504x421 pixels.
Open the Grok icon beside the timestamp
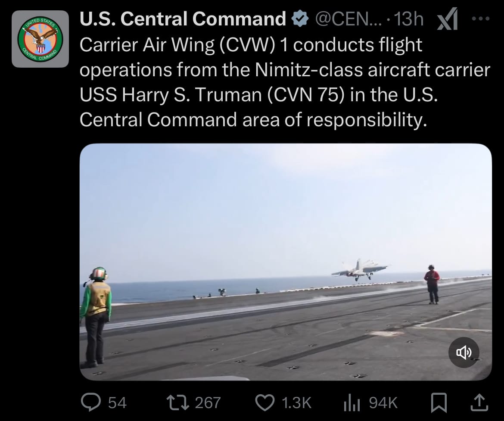(x=448, y=19)
